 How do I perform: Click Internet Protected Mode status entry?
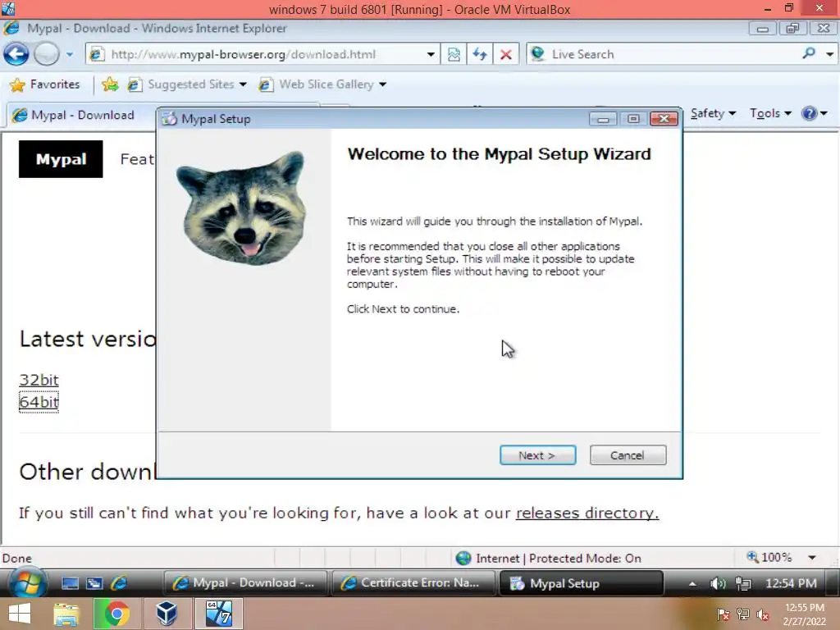coord(548,558)
